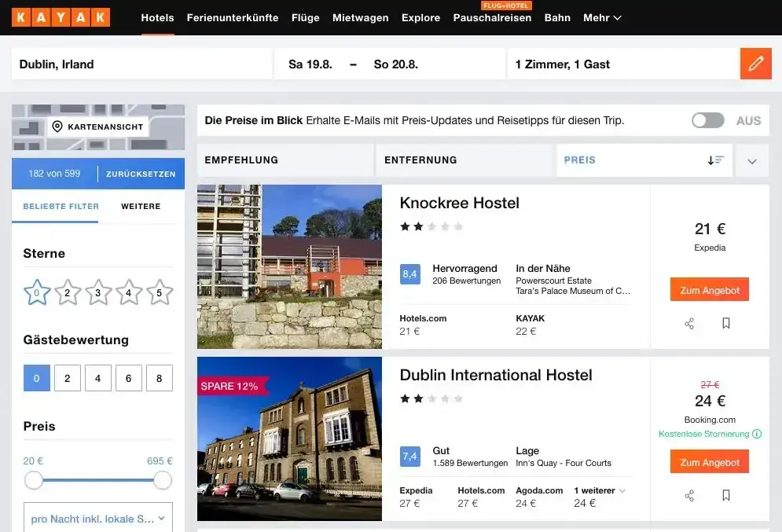Open Bahn in navigation
782x532 pixels.
coord(557,17)
